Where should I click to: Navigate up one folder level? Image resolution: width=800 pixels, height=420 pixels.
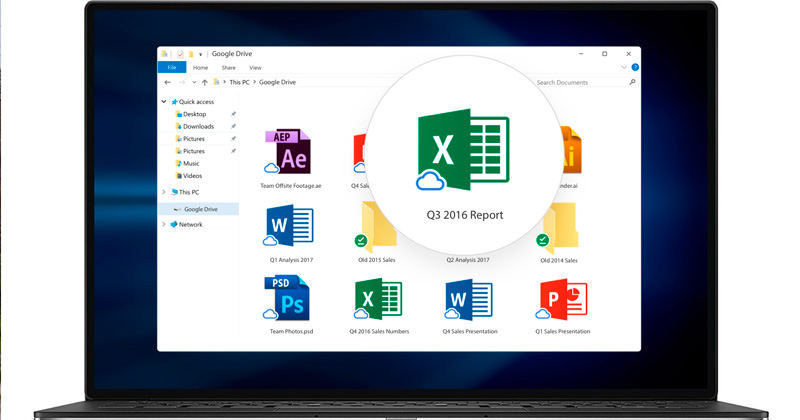[x=205, y=83]
